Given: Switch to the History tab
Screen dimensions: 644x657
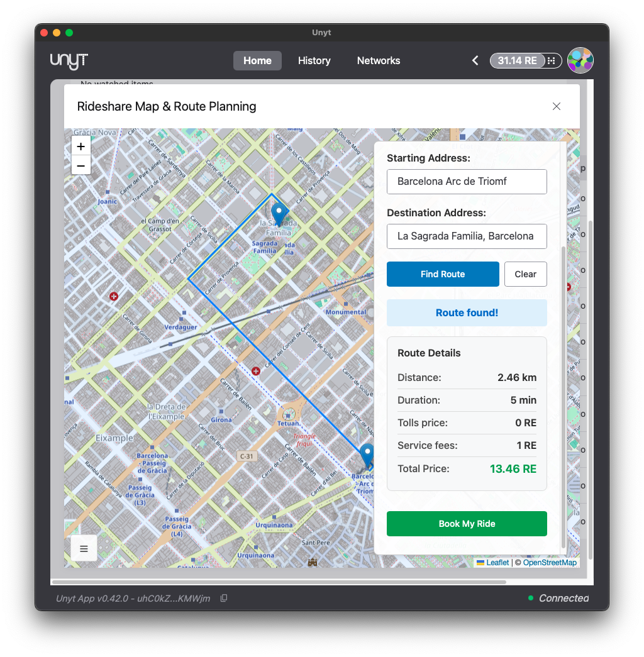Looking at the screenshot, I should pos(314,60).
